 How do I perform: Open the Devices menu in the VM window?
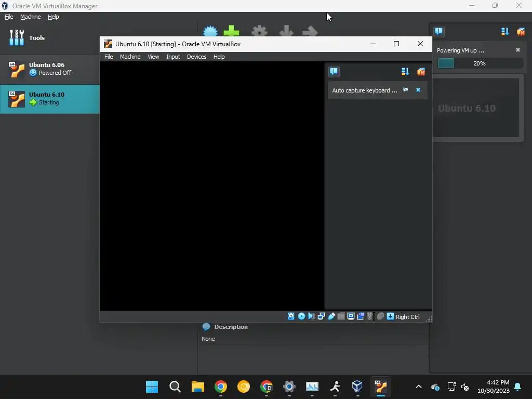click(196, 57)
